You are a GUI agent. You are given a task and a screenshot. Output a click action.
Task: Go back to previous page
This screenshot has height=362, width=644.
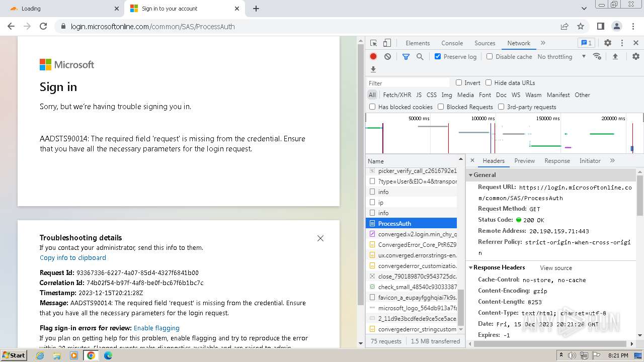click(x=11, y=27)
